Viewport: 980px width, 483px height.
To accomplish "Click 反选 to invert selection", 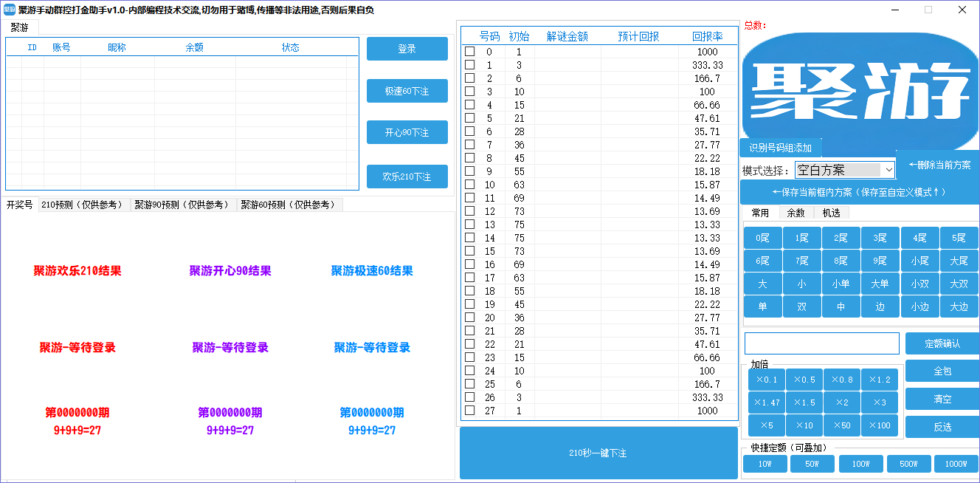I will [x=942, y=427].
